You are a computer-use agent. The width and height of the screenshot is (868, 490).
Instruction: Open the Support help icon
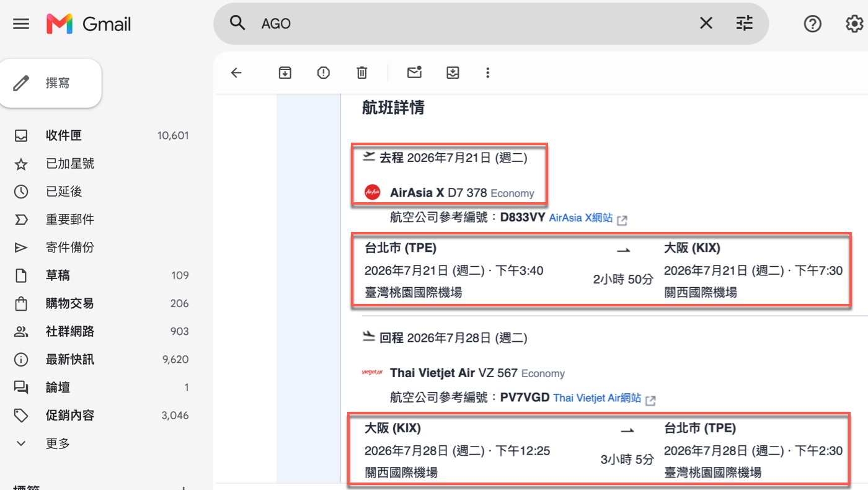812,24
